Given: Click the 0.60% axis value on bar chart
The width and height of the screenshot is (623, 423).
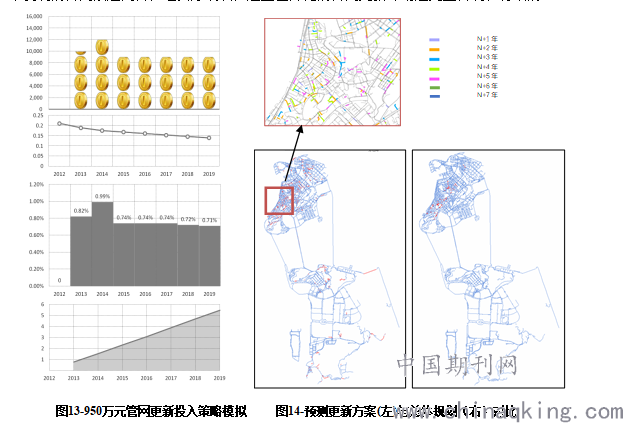Looking at the screenshot, I should pyautogui.click(x=36, y=235).
